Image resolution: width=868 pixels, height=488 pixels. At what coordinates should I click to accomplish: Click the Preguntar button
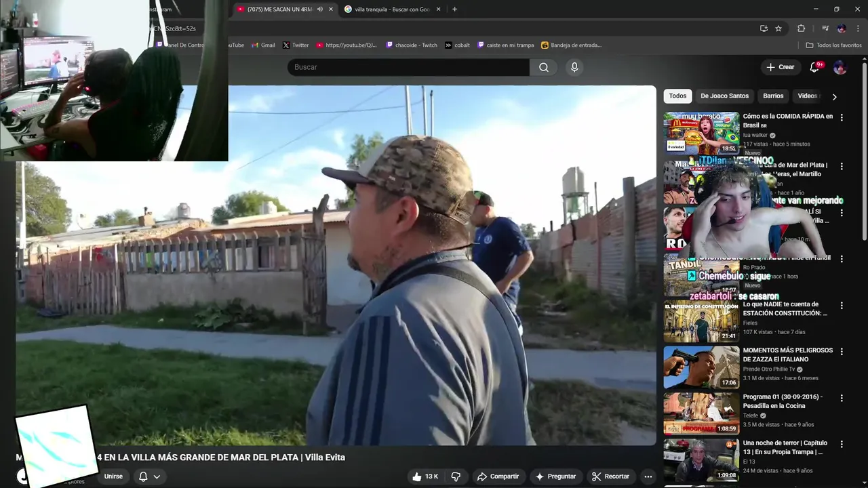click(x=555, y=476)
